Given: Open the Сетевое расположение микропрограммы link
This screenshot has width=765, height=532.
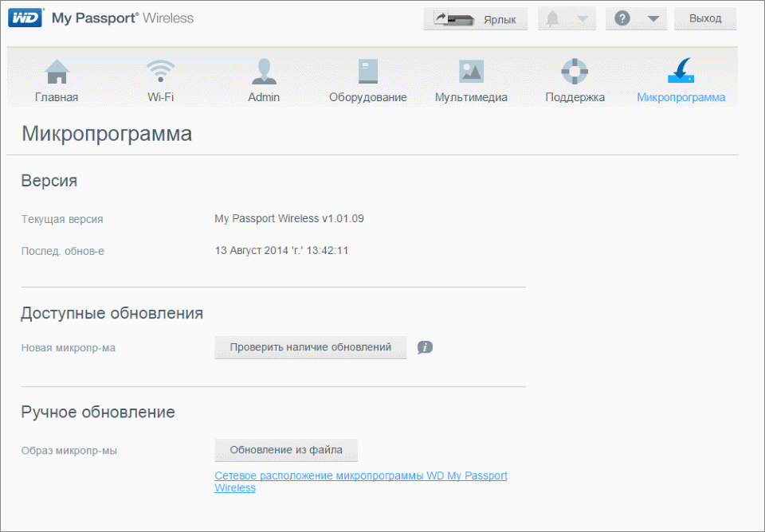Looking at the screenshot, I should click(x=361, y=475).
